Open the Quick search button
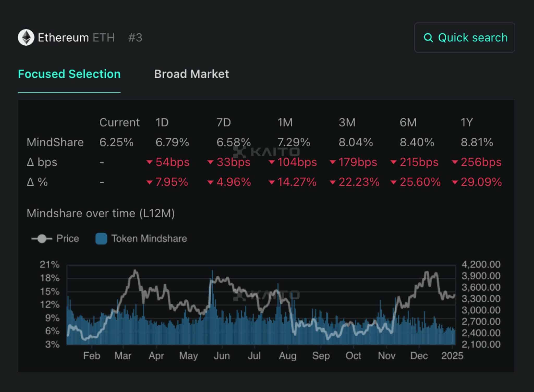The width and height of the screenshot is (534, 392). pyautogui.click(x=465, y=38)
